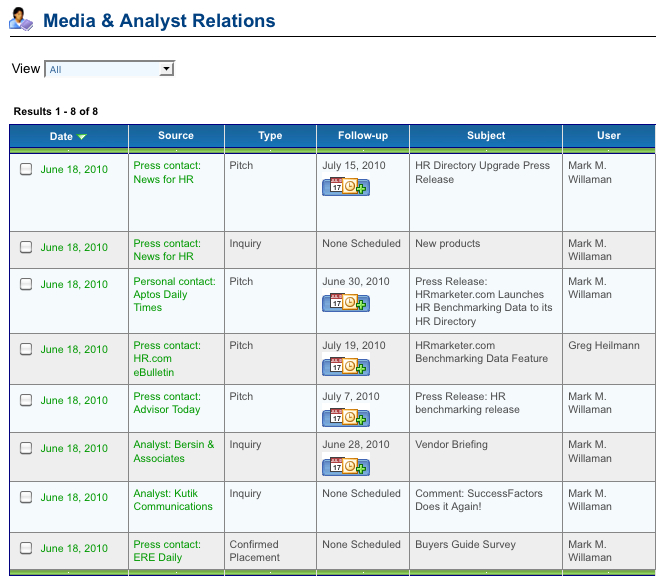Add follow-up reminder for June 28, 2010
This screenshot has height=584, width=656.
pos(346,466)
